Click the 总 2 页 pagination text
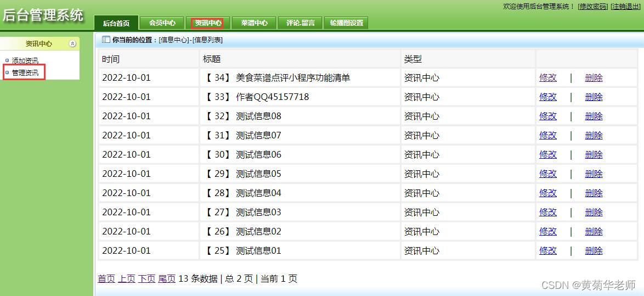 tap(238, 279)
